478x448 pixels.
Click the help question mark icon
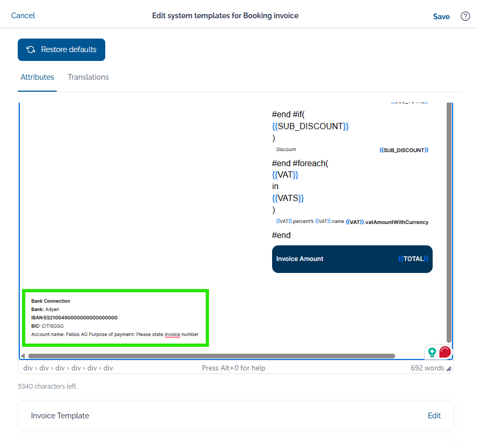(x=465, y=16)
